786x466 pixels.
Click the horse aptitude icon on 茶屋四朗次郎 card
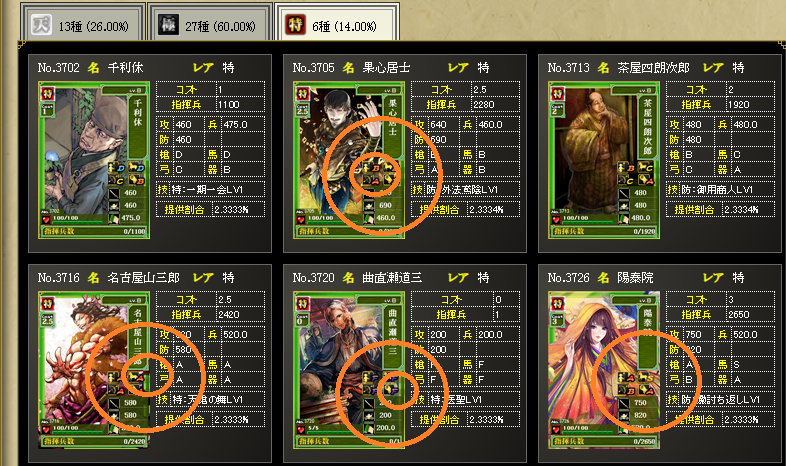[645, 167]
